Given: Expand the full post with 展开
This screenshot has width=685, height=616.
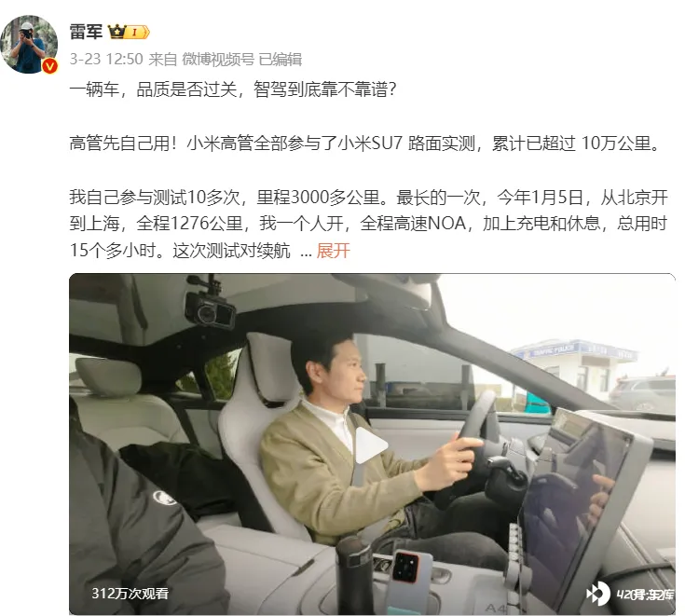Looking at the screenshot, I should tap(334, 251).
